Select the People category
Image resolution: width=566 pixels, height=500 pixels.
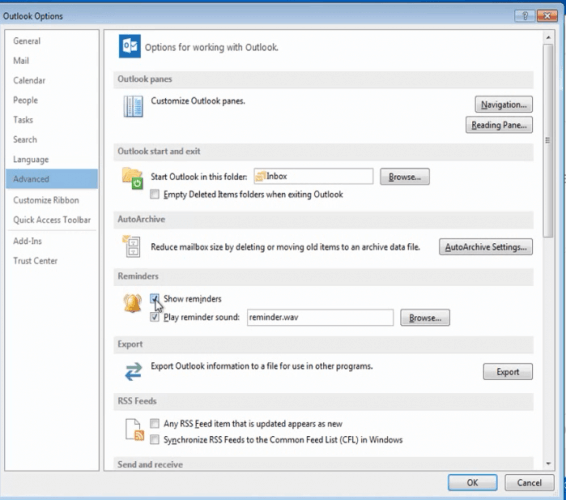52,100
